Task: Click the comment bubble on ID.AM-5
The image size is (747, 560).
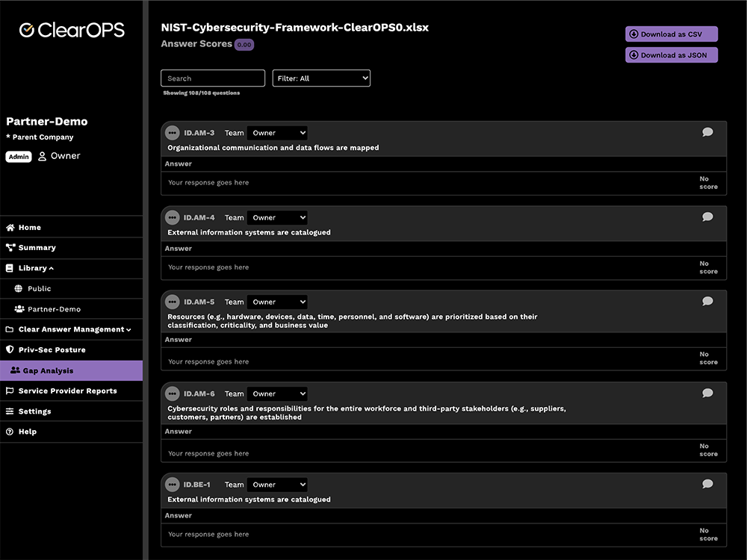Action: pos(707,301)
